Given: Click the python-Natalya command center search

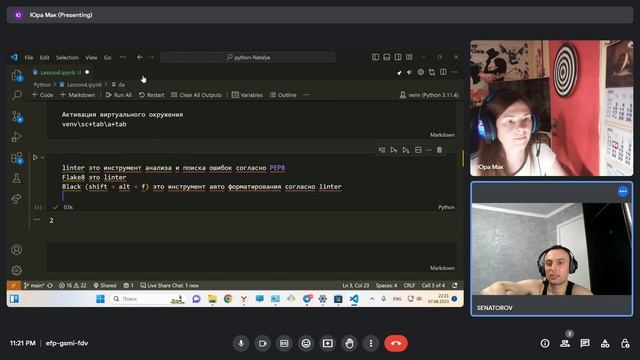Looking at the screenshot, I should click(x=248, y=58).
